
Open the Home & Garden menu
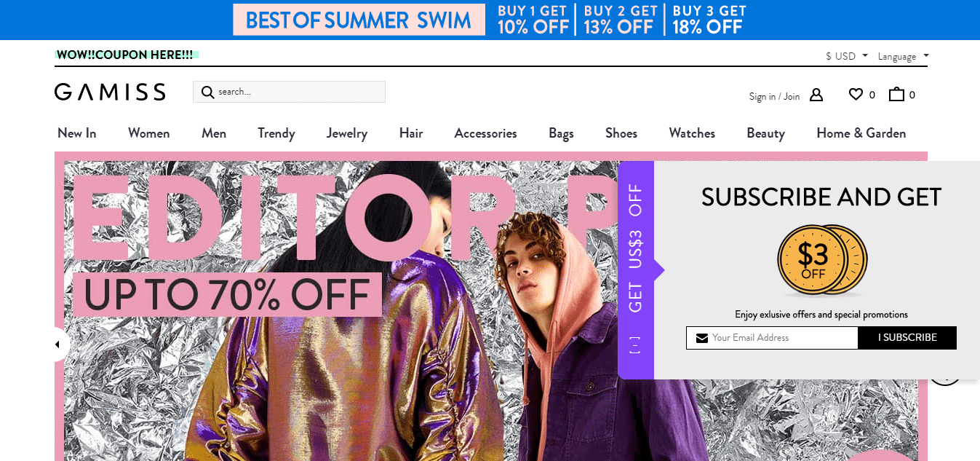861,133
